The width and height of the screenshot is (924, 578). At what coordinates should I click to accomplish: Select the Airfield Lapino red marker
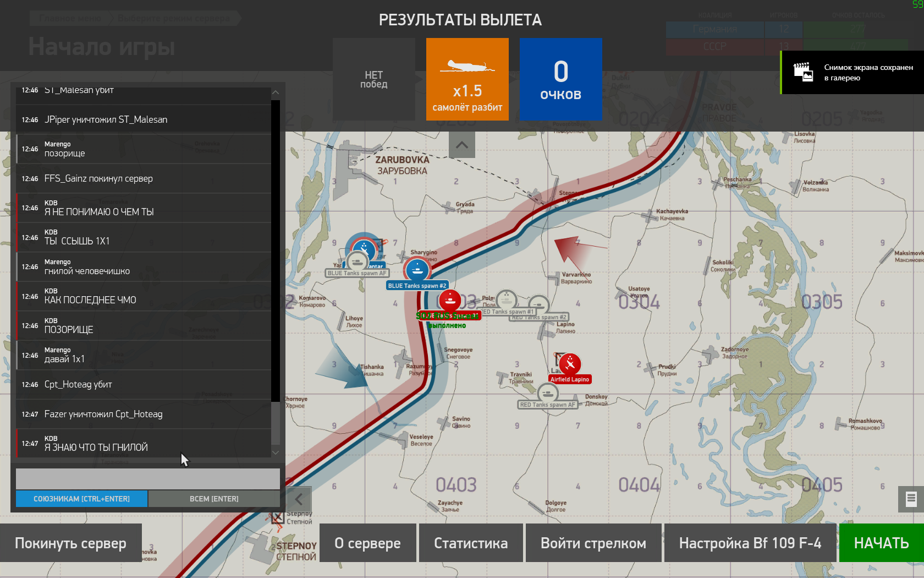[x=570, y=364]
